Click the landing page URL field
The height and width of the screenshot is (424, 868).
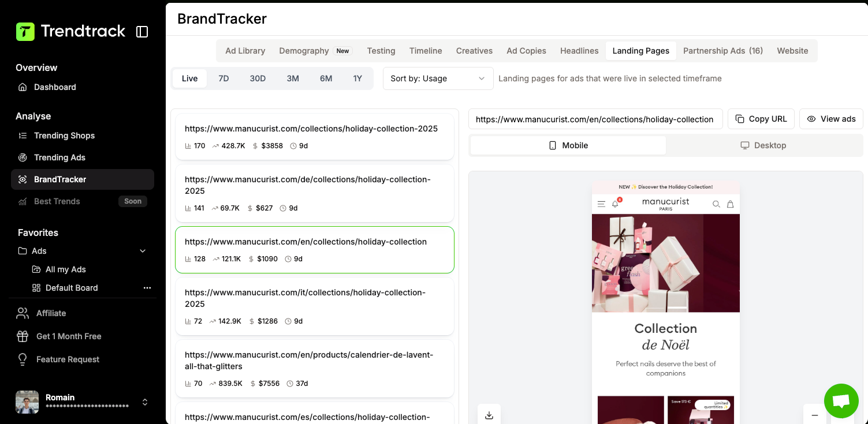point(595,119)
